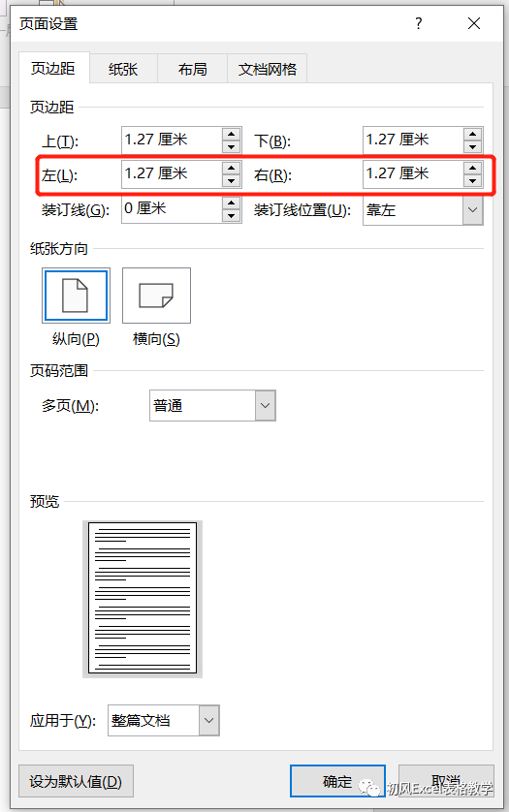The height and width of the screenshot is (812, 509).
Task: Click the 上 top margin input field
Action: (172, 141)
